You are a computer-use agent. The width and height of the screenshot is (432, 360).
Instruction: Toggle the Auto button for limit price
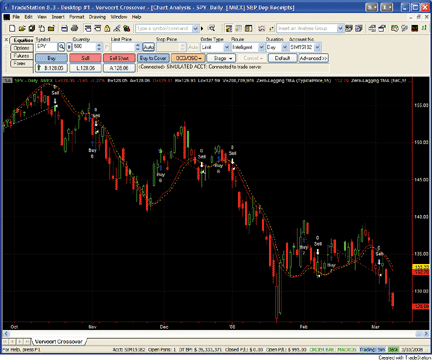tap(148, 47)
